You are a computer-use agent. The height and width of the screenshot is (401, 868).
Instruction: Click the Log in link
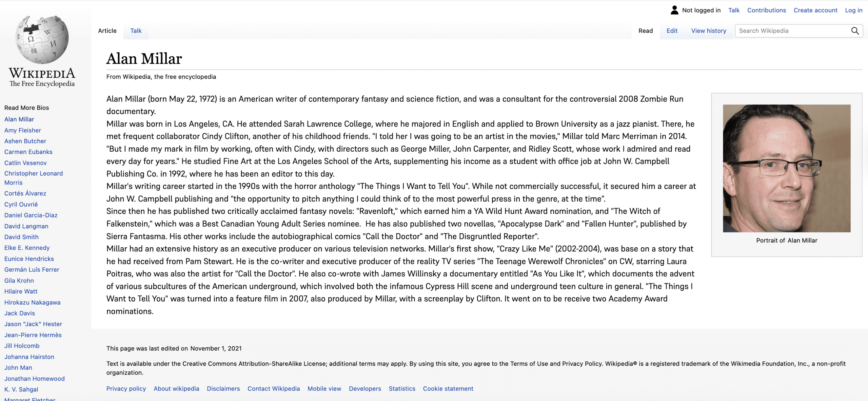(853, 10)
